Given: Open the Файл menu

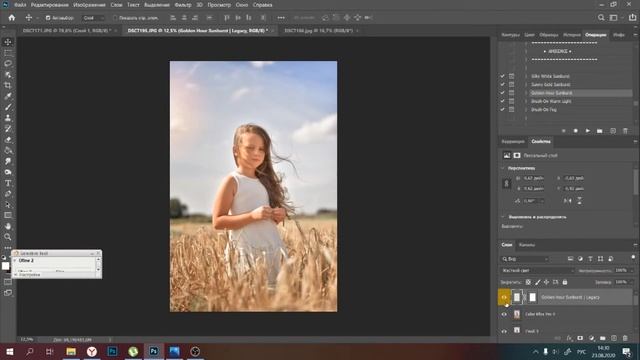Looking at the screenshot, I should [20, 5].
